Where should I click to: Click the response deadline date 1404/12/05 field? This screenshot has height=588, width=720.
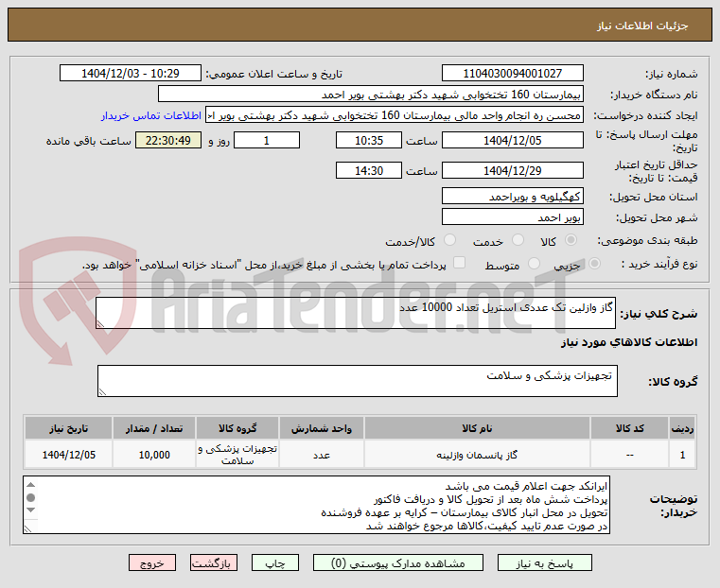(513, 140)
